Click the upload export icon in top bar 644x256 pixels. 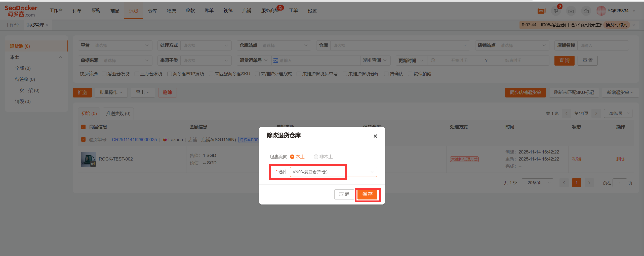pyautogui.click(x=586, y=11)
